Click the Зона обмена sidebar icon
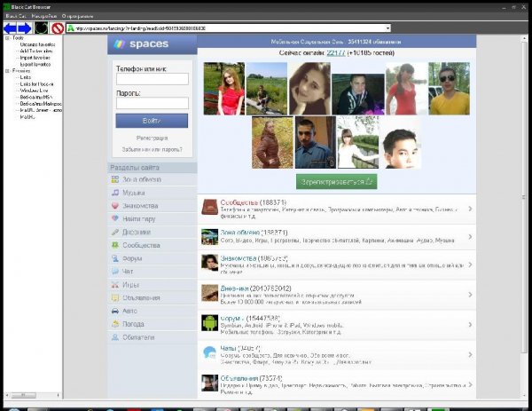Viewport: 532px width, 411px height. [x=115, y=179]
